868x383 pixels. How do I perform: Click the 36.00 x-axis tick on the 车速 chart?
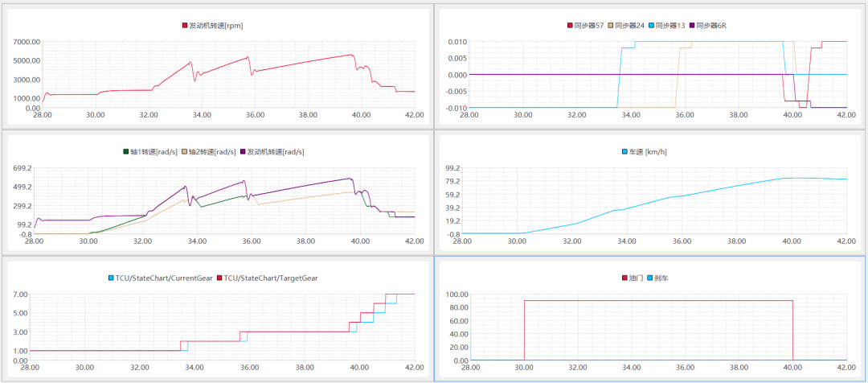point(681,241)
